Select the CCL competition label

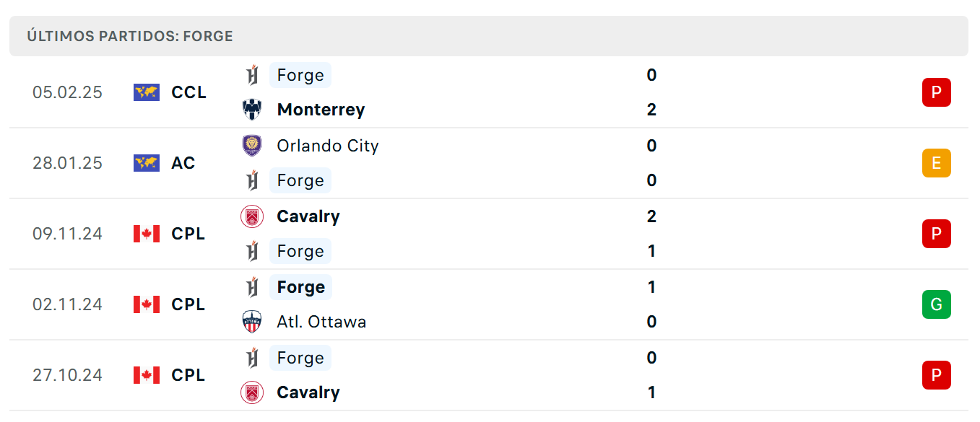tap(189, 92)
